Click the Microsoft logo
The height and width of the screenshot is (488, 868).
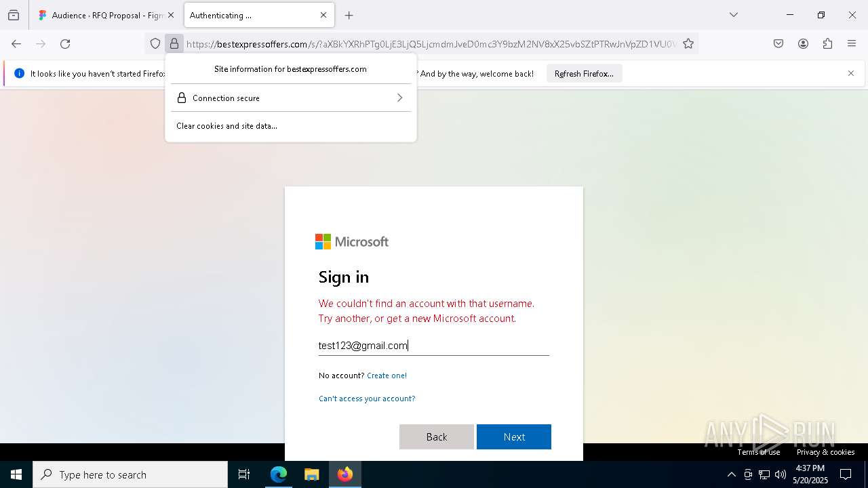coord(352,242)
